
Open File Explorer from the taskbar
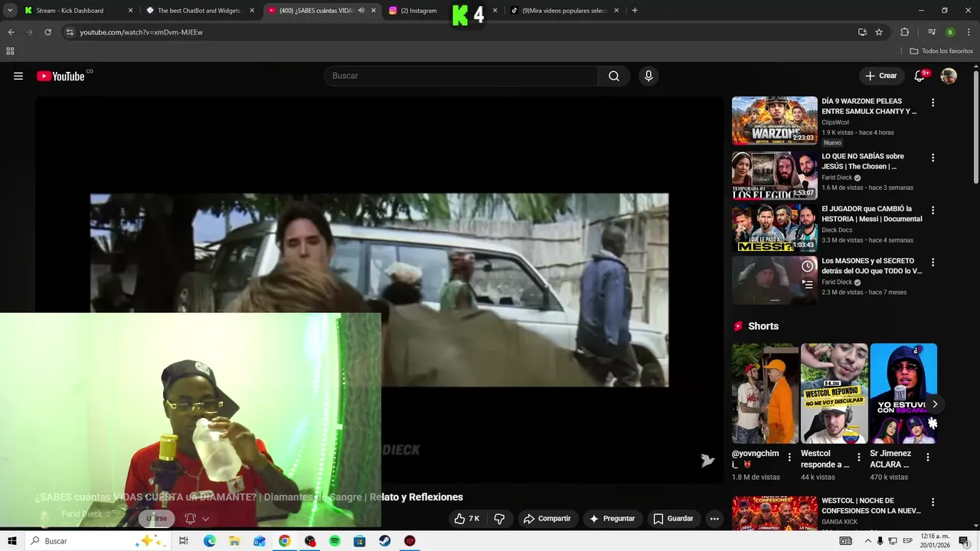click(x=234, y=541)
